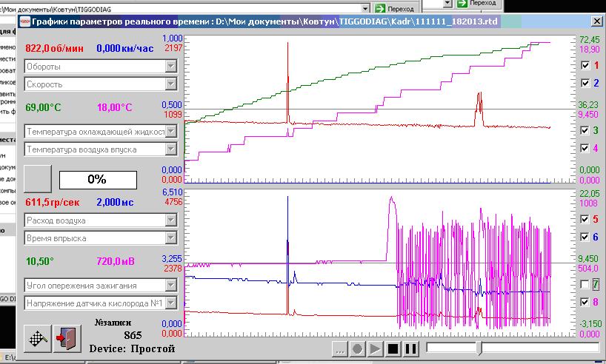Click the round record button

(358, 350)
